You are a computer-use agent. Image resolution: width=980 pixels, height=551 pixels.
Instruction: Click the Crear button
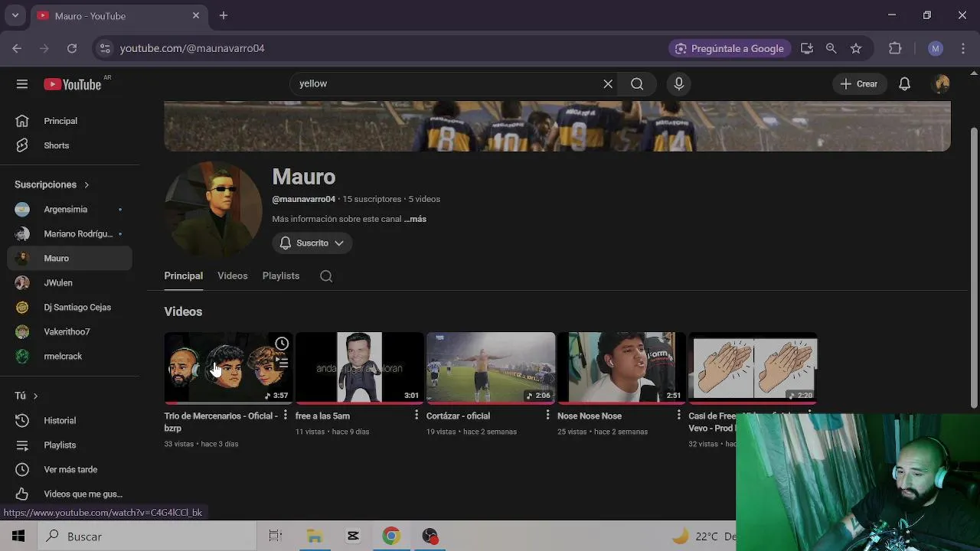click(859, 84)
